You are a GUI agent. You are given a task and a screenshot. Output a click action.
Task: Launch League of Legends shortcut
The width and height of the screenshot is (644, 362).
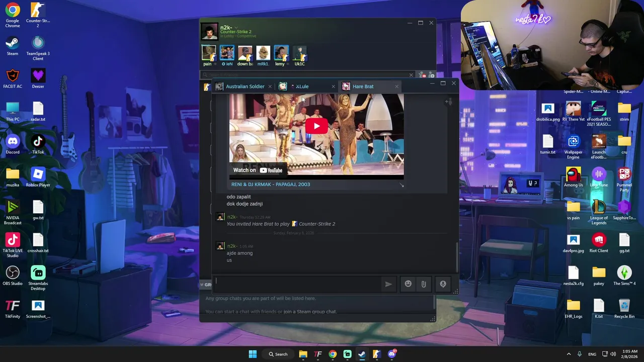(x=599, y=213)
